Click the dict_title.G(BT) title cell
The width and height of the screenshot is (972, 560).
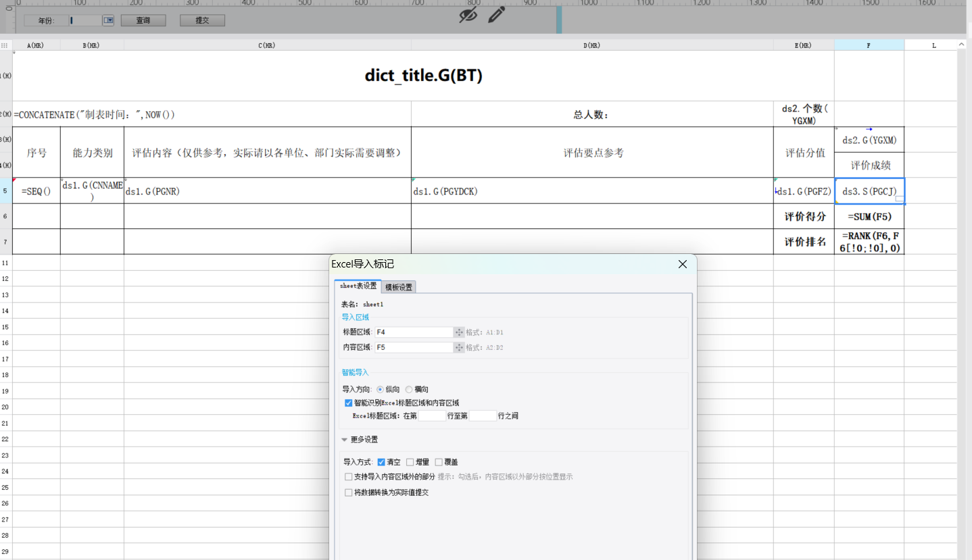coord(423,76)
